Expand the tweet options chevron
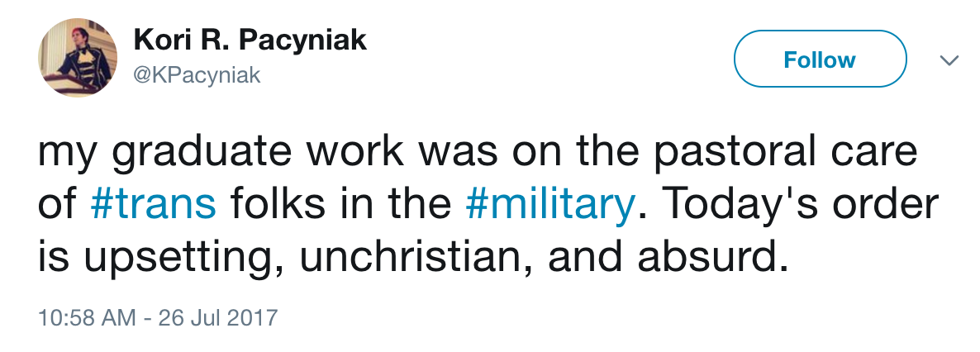The height and width of the screenshot is (352, 980). (949, 60)
